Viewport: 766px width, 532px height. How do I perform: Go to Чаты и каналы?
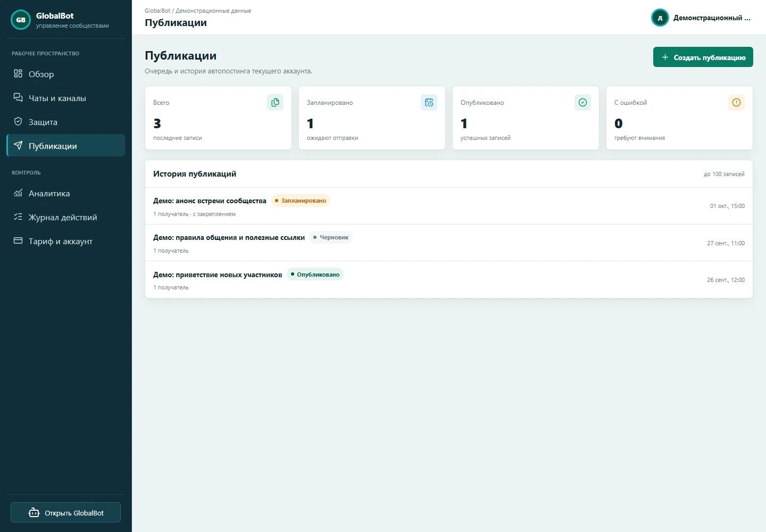coord(65,98)
